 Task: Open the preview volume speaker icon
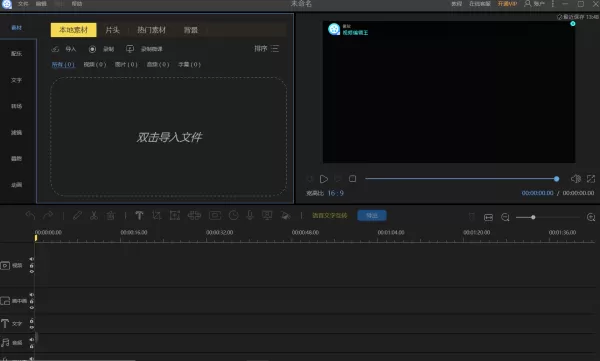click(576, 179)
